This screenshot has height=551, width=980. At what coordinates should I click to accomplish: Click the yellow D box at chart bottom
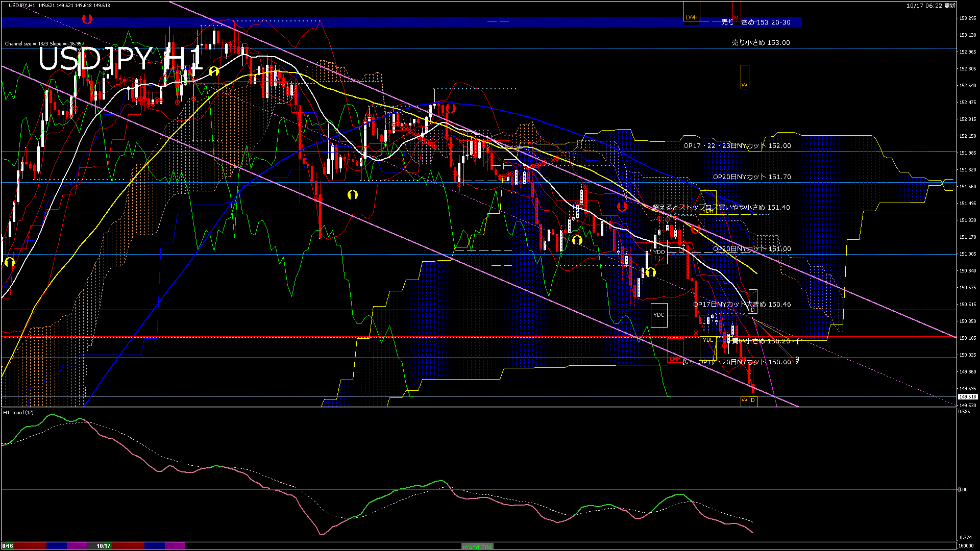pyautogui.click(x=753, y=400)
